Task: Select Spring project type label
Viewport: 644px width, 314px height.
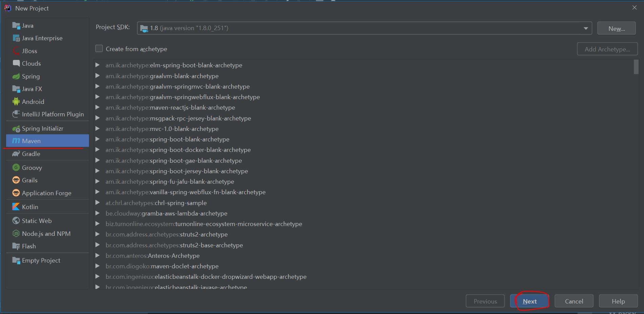Action: (31, 76)
